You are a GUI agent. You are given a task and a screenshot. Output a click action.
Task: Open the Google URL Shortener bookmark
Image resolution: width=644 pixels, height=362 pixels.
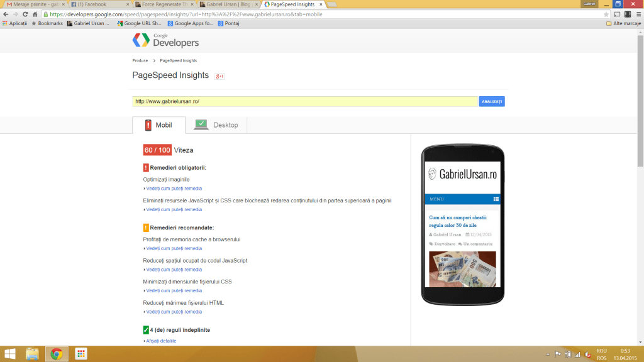coord(139,23)
